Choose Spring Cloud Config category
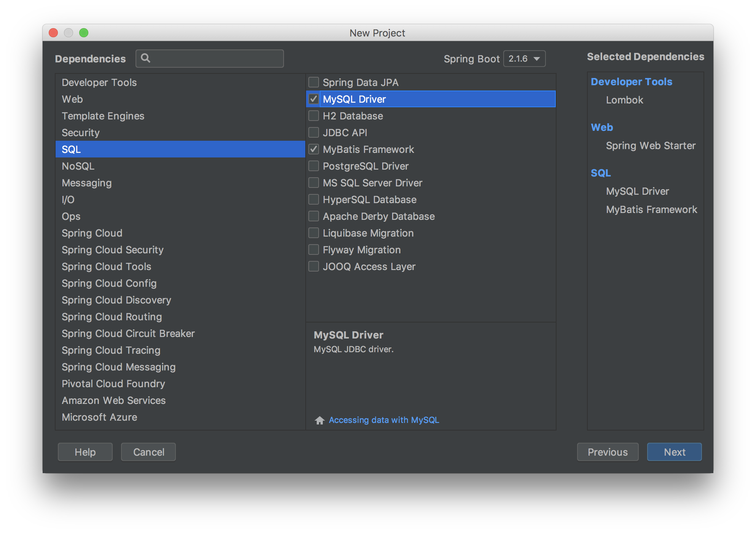The width and height of the screenshot is (756, 534). (180, 283)
